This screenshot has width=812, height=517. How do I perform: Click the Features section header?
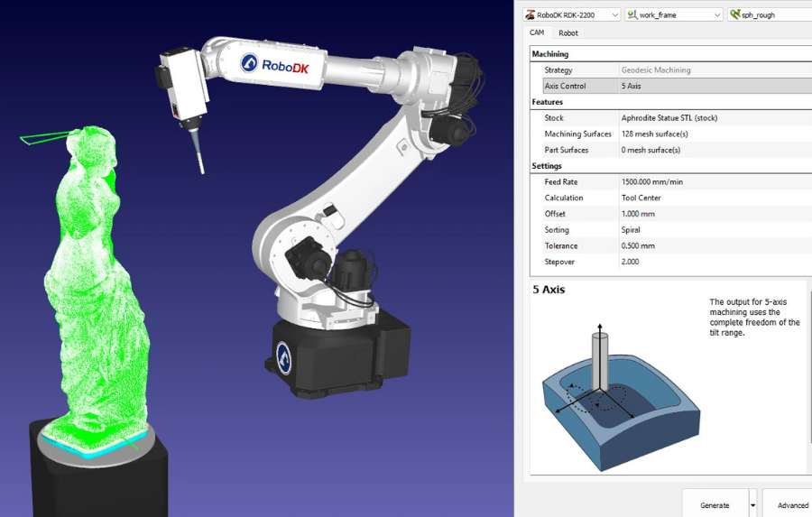click(547, 102)
